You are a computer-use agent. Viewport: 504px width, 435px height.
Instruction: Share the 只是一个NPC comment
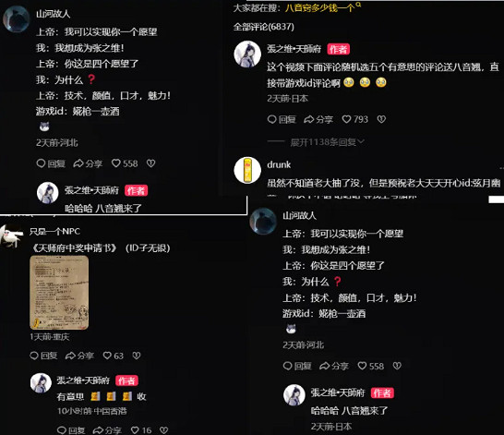(79, 356)
